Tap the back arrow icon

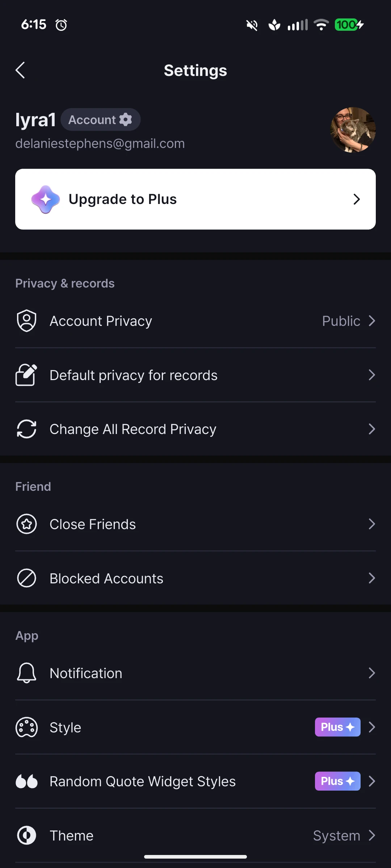point(20,70)
